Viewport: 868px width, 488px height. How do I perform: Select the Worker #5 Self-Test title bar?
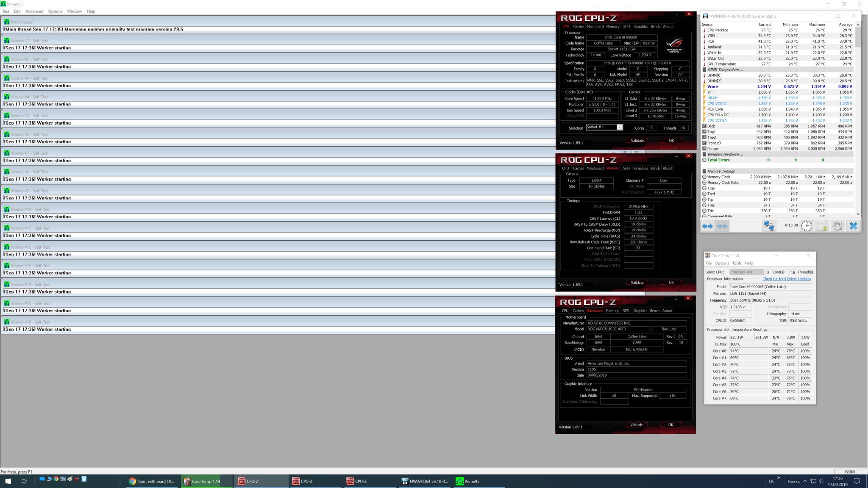[278, 115]
